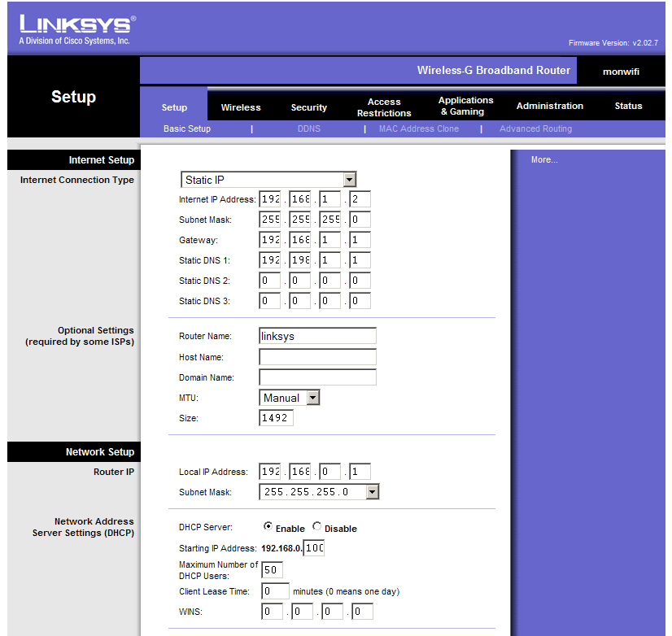Focus the Host Name text field

317,357
